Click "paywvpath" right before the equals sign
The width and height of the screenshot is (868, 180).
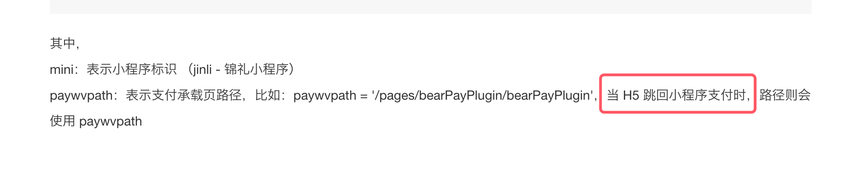pos(325,96)
